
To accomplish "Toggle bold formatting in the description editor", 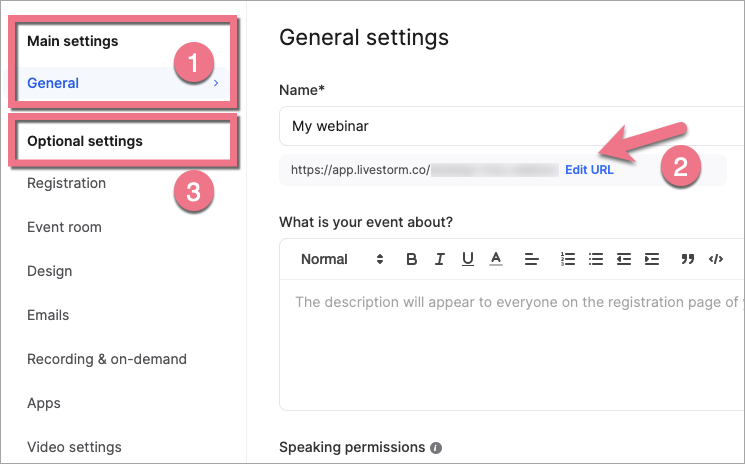I will coord(411,259).
